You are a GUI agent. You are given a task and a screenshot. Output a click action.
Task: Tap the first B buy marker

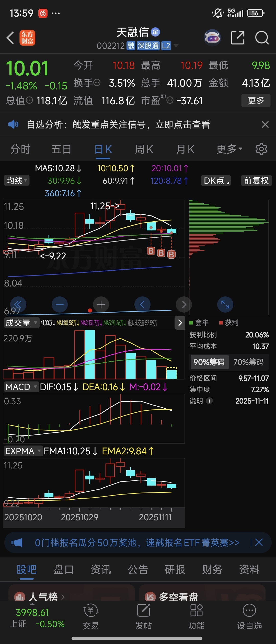click(x=151, y=251)
